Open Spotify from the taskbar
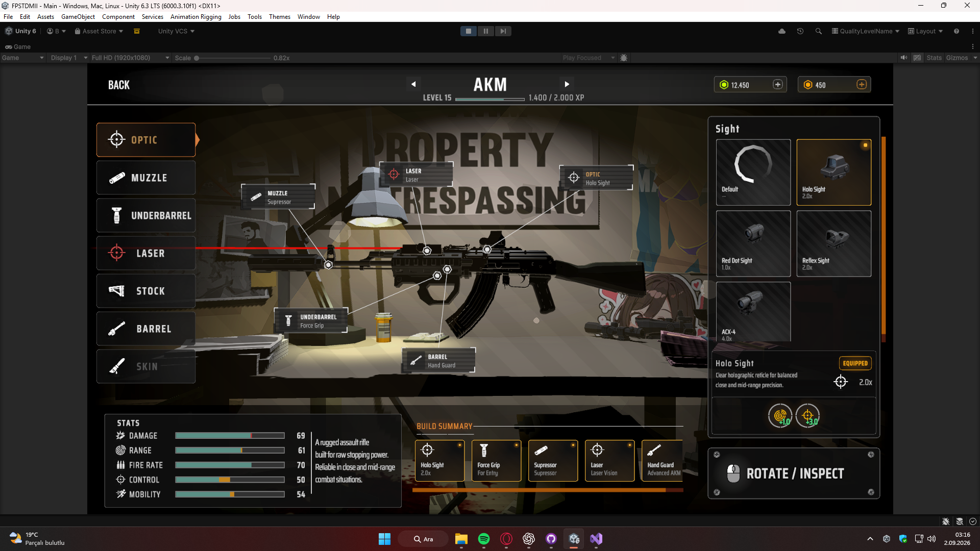 (x=484, y=539)
